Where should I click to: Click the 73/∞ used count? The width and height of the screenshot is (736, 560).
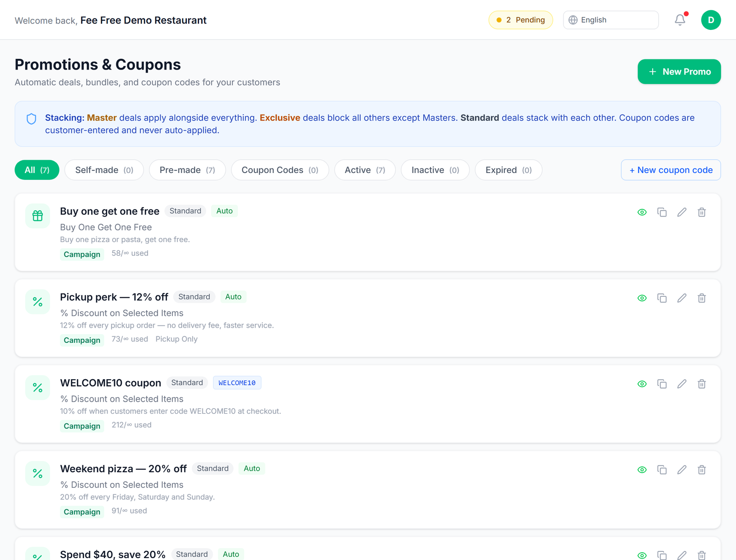click(x=130, y=339)
